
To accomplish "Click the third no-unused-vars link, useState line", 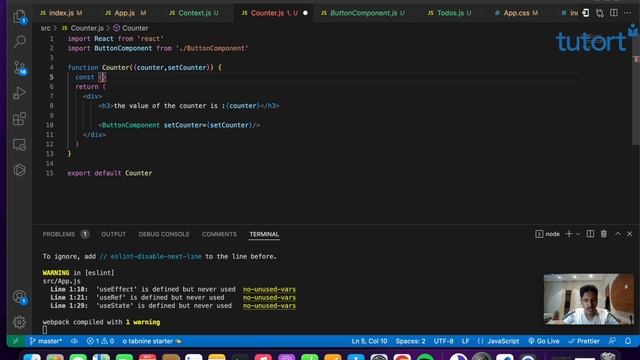I will (x=269, y=306).
